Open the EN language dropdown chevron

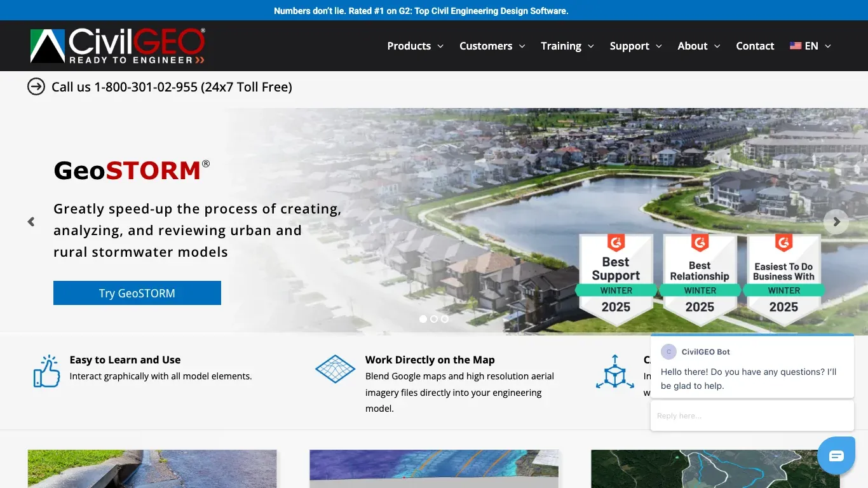827,46
